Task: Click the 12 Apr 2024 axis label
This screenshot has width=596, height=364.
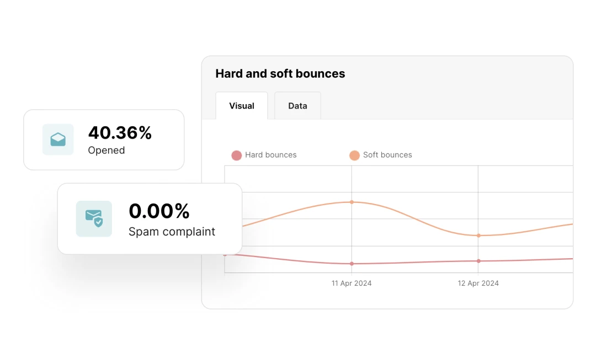Action: click(478, 283)
